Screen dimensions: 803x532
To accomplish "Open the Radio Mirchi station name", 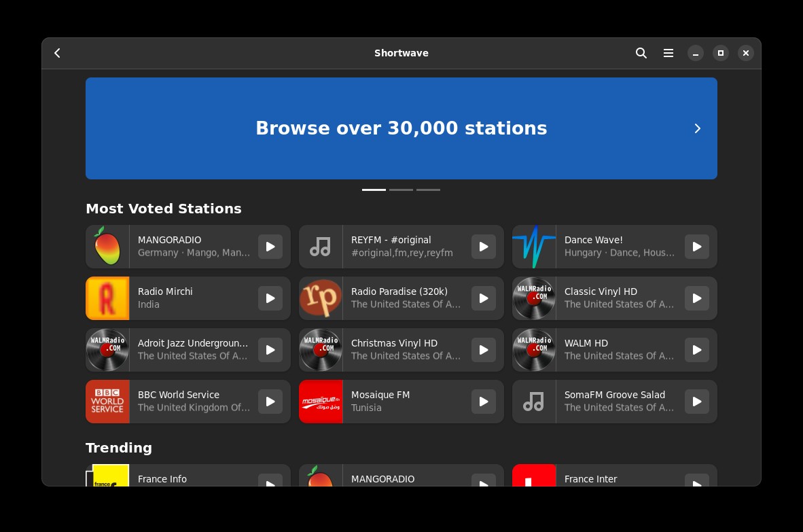I will pyautogui.click(x=165, y=292).
